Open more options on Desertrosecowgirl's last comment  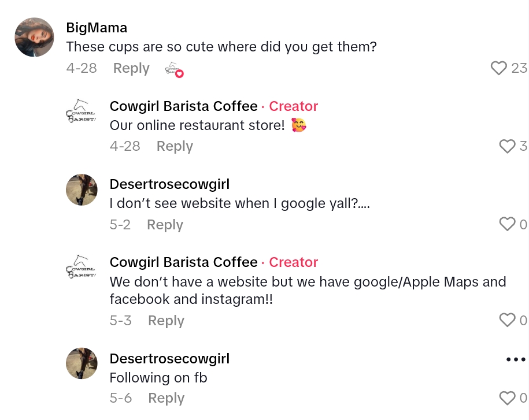(514, 359)
